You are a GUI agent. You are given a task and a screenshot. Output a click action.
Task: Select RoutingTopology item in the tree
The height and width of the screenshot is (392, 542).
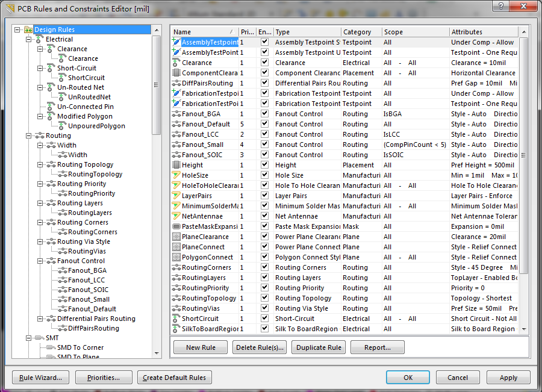point(95,174)
